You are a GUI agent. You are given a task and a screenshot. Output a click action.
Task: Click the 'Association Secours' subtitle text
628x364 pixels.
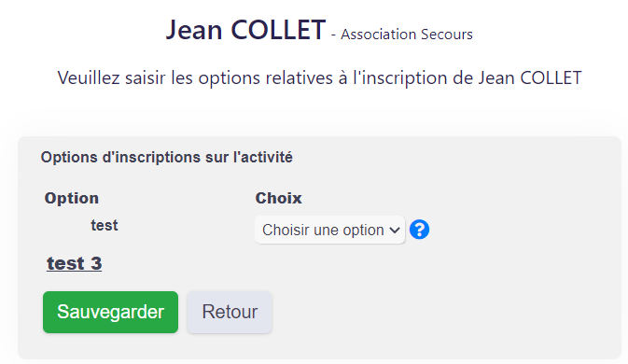[x=407, y=35]
